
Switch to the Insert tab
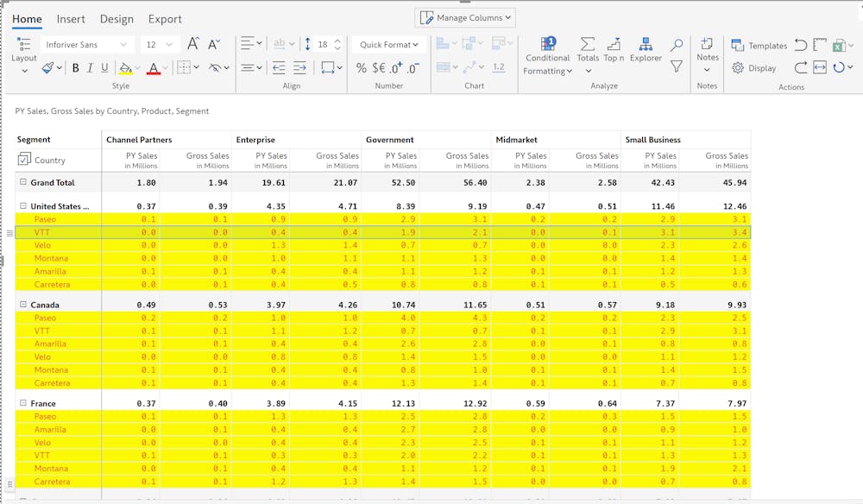pyautogui.click(x=71, y=19)
